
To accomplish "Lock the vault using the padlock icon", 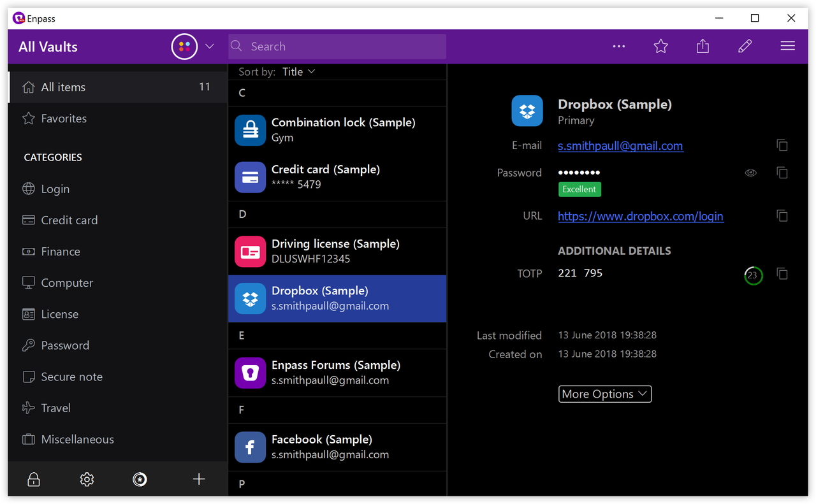I will (33, 479).
